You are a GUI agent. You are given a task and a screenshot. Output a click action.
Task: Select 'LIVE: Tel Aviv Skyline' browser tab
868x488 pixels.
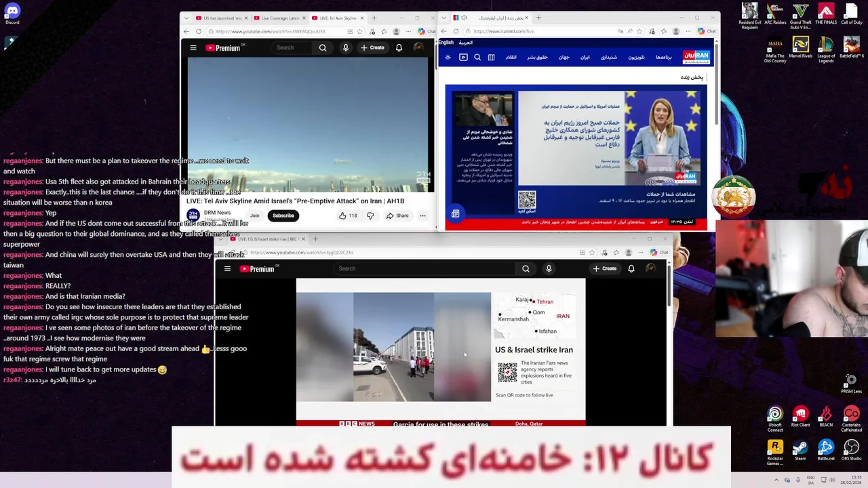pos(337,18)
